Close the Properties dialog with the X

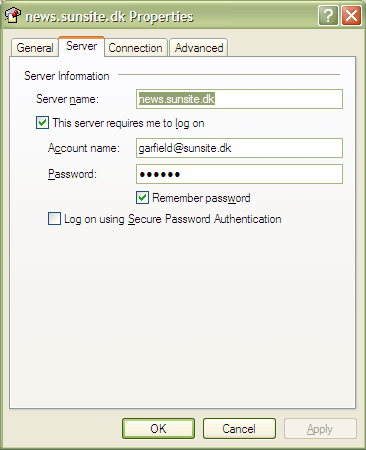click(x=351, y=15)
